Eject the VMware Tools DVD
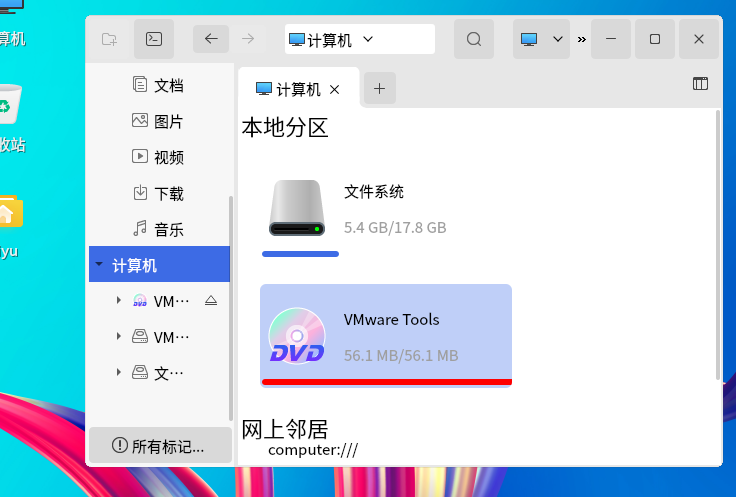The width and height of the screenshot is (736, 497). tap(211, 300)
